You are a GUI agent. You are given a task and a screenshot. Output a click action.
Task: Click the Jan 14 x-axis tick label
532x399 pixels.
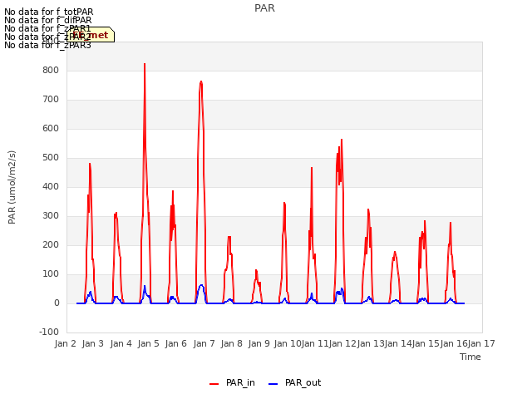point(398,343)
